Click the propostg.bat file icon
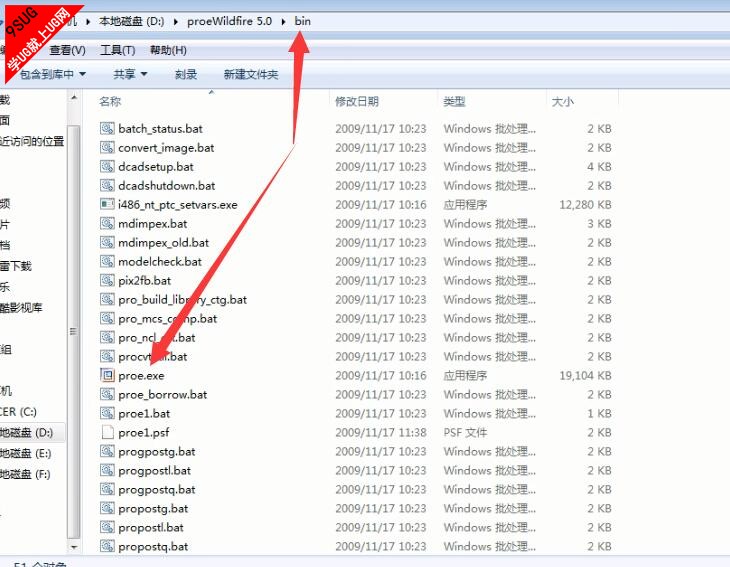Viewport: 730px width, 567px height. (107, 508)
